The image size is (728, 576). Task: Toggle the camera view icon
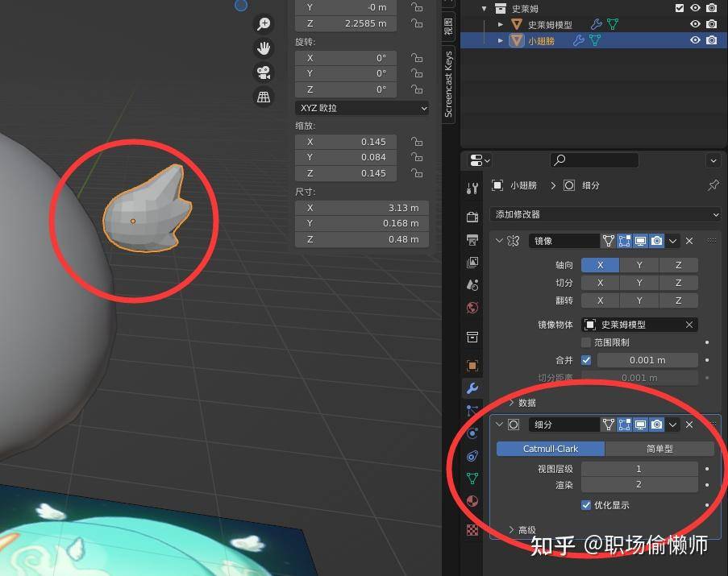tap(264, 73)
